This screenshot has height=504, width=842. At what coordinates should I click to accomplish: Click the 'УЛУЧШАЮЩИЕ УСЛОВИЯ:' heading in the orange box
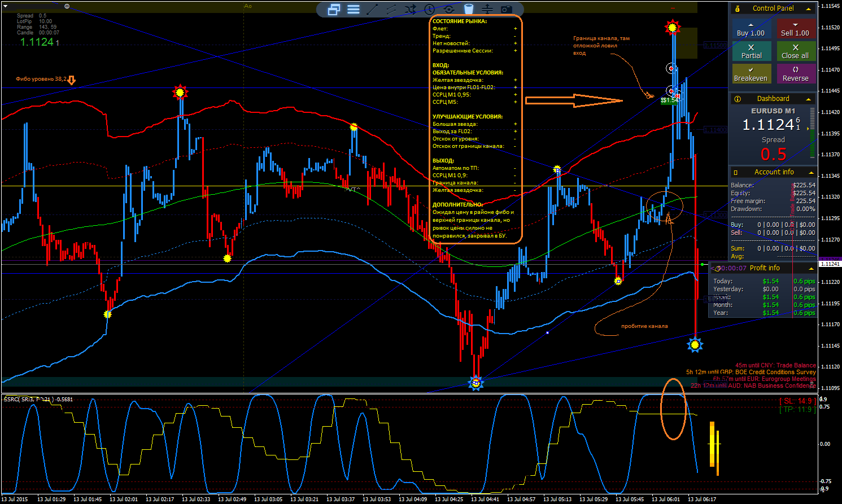468,117
